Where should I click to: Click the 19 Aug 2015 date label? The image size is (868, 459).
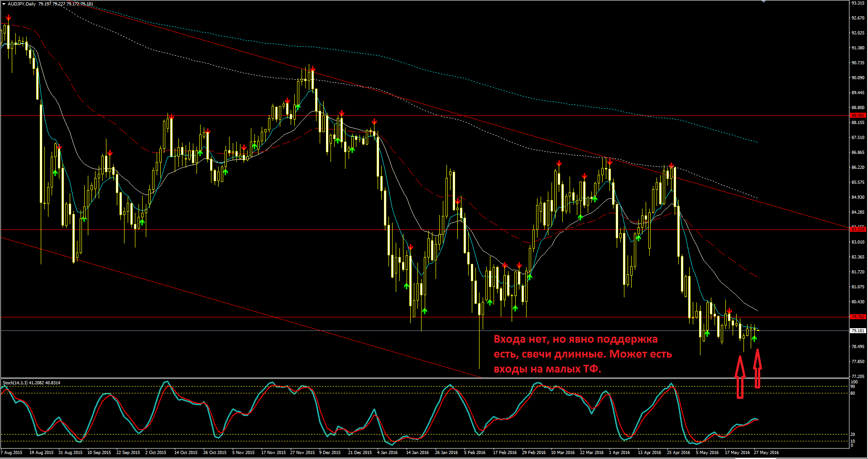(41, 453)
